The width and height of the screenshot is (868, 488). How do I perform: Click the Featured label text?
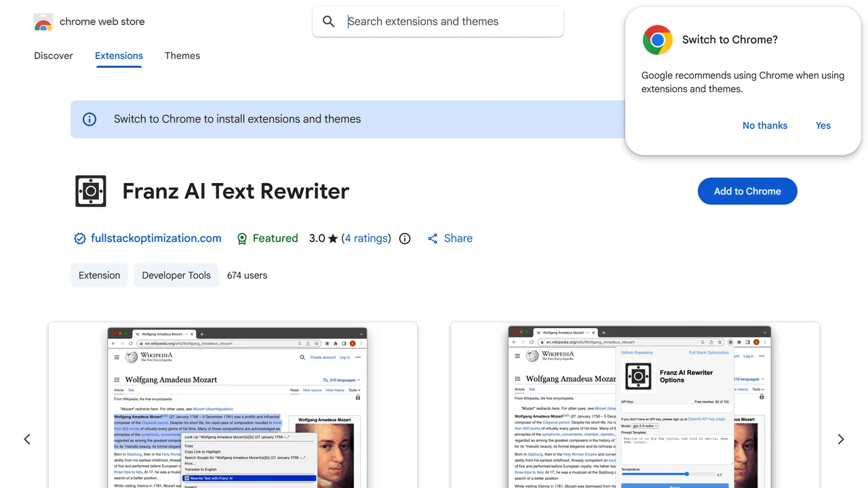click(275, 239)
